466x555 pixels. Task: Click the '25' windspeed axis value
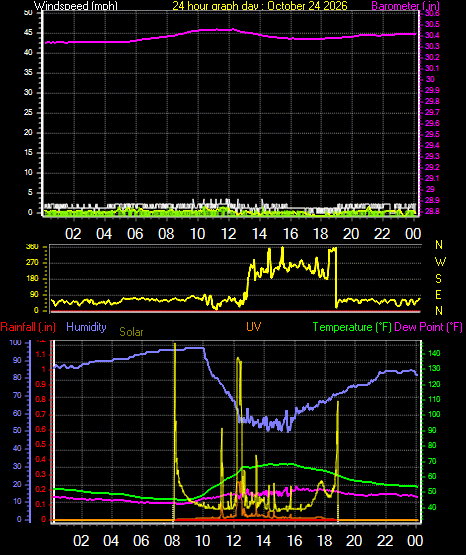tap(28, 113)
